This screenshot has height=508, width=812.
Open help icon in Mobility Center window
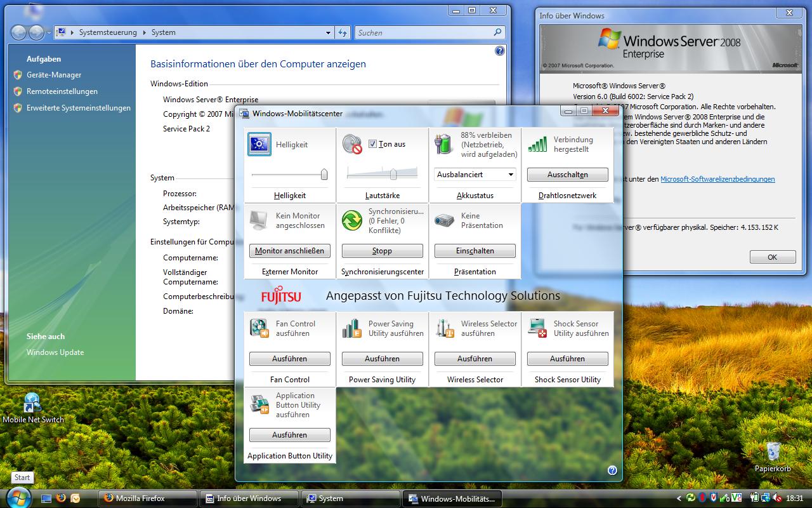612,471
